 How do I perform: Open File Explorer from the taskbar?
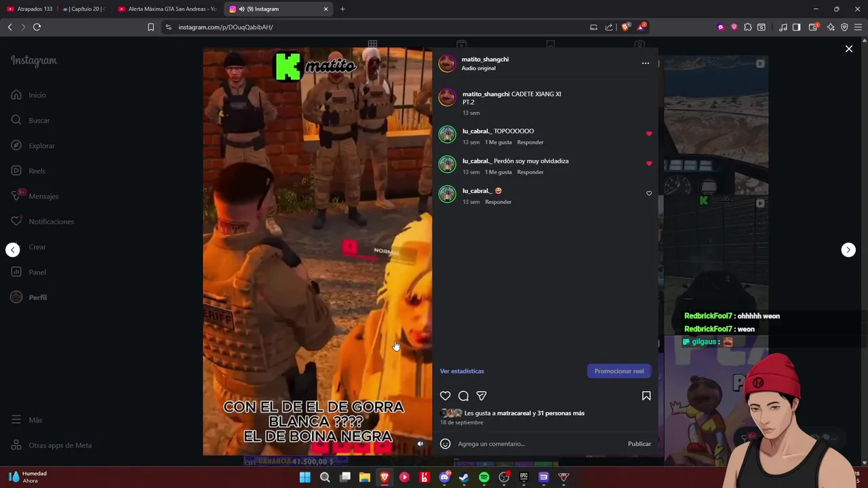click(x=365, y=477)
